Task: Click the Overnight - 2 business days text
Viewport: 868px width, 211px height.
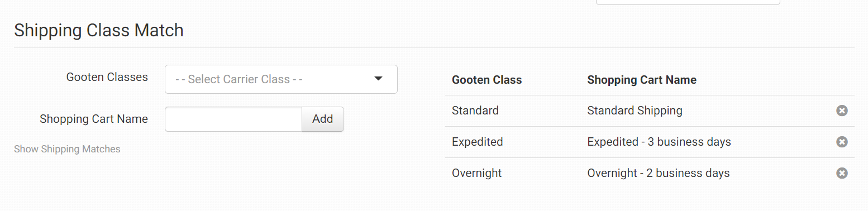Action: [x=659, y=173]
